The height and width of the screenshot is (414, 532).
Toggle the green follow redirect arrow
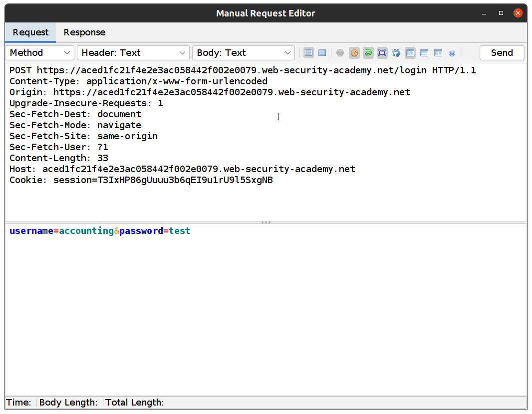(368, 53)
